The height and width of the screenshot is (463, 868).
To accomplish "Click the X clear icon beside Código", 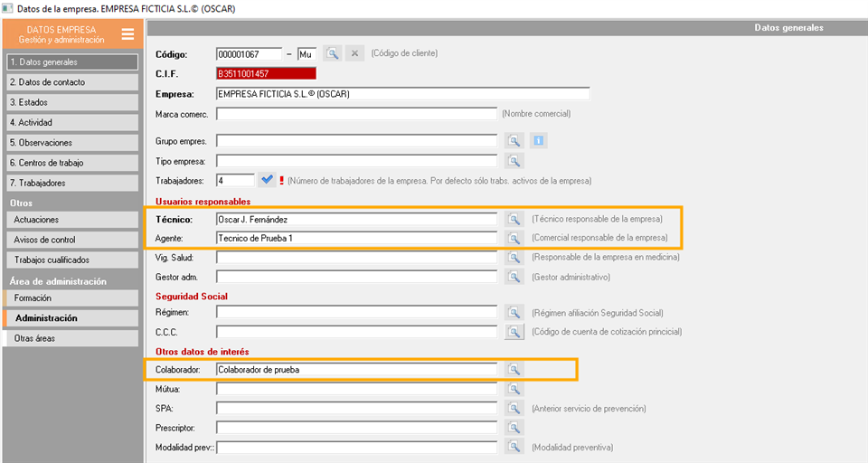I will pos(355,54).
